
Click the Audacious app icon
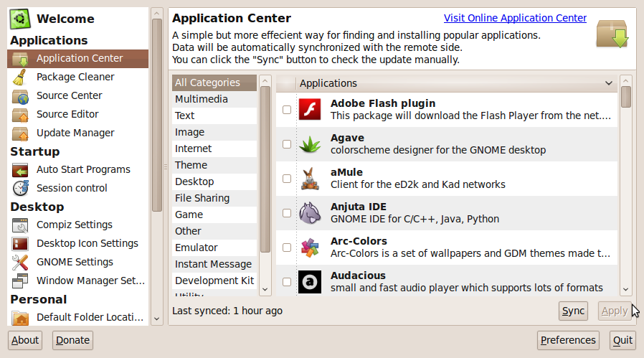pyautogui.click(x=309, y=282)
